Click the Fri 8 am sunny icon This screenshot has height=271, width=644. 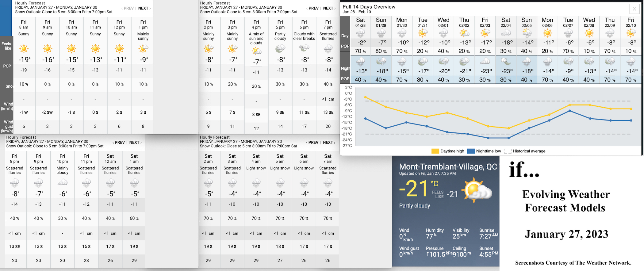[x=24, y=49]
